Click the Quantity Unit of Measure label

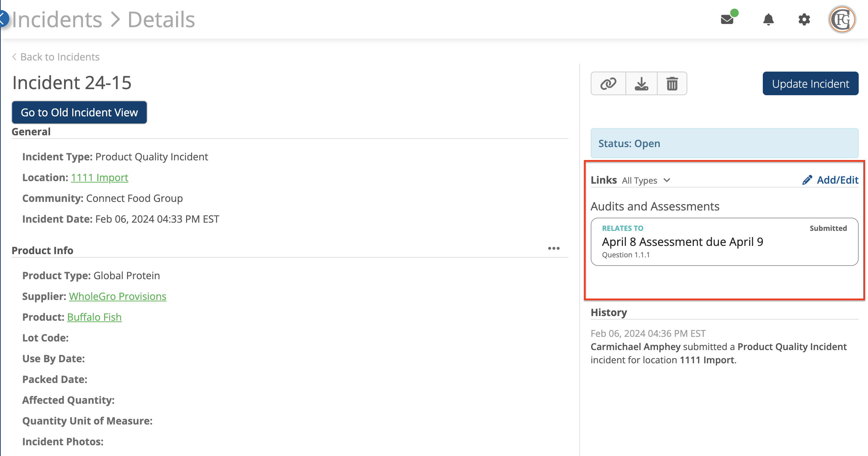click(87, 421)
